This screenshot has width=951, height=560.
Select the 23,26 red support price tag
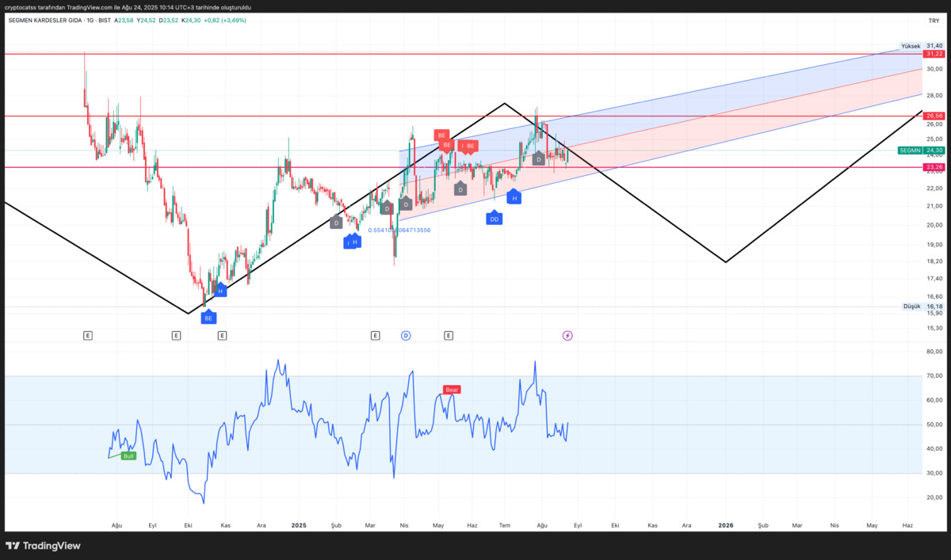pos(934,167)
